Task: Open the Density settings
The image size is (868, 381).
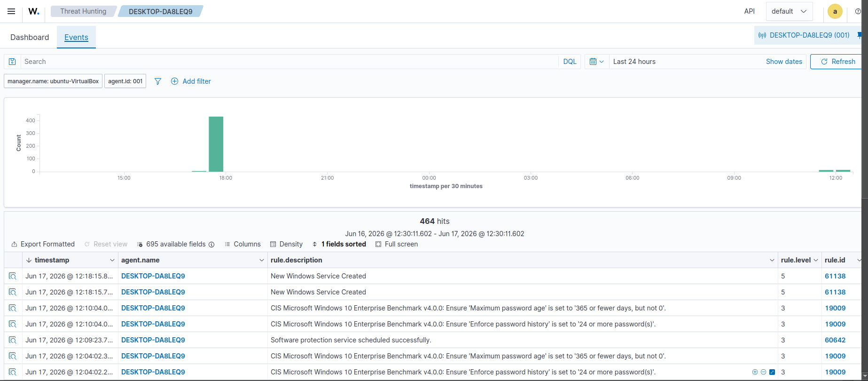Action: point(286,244)
